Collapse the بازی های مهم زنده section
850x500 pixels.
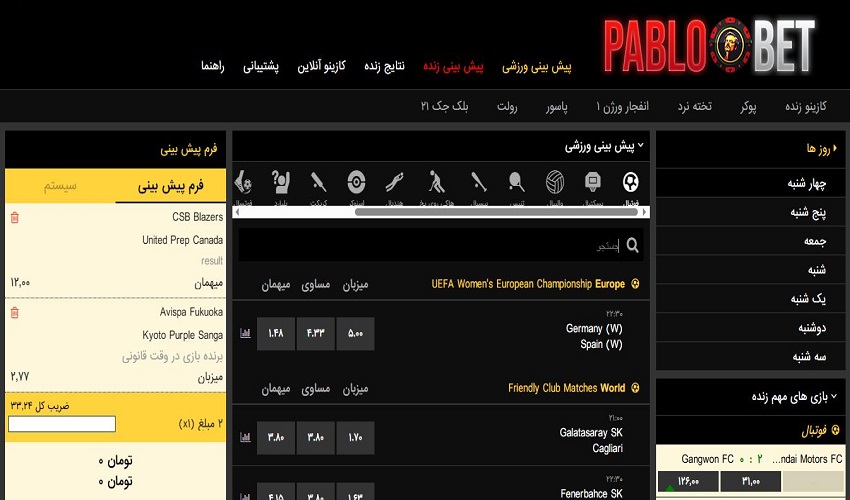[x=834, y=397]
